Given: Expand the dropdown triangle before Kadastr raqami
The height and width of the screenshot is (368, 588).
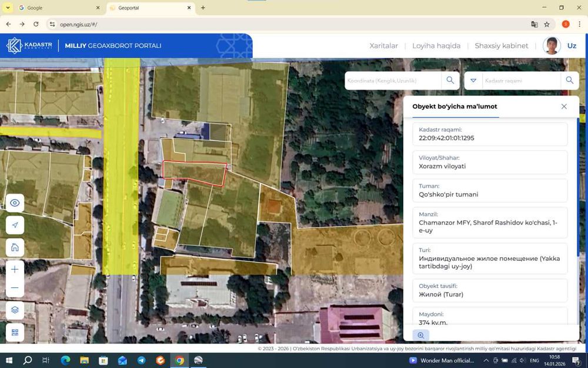Looking at the screenshot, I should pyautogui.click(x=473, y=80).
